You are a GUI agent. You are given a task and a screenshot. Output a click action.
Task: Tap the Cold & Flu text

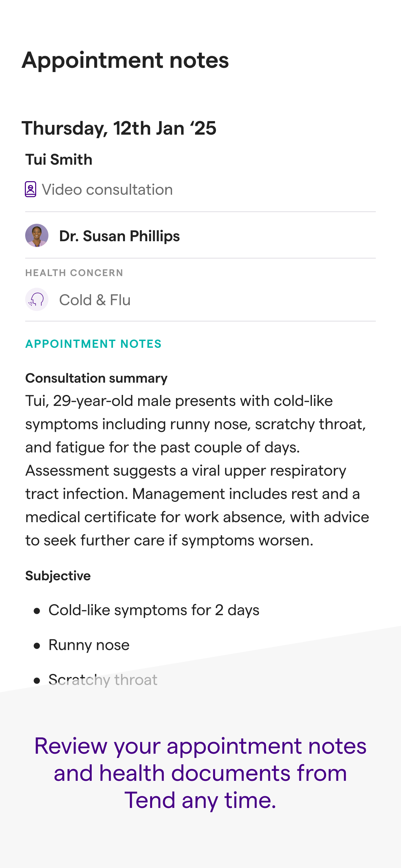point(95,300)
